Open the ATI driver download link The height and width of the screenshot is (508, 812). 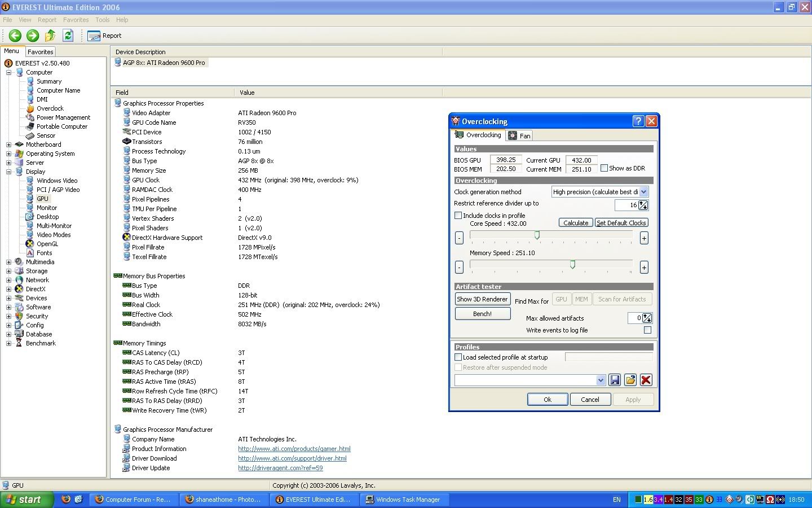click(x=292, y=458)
